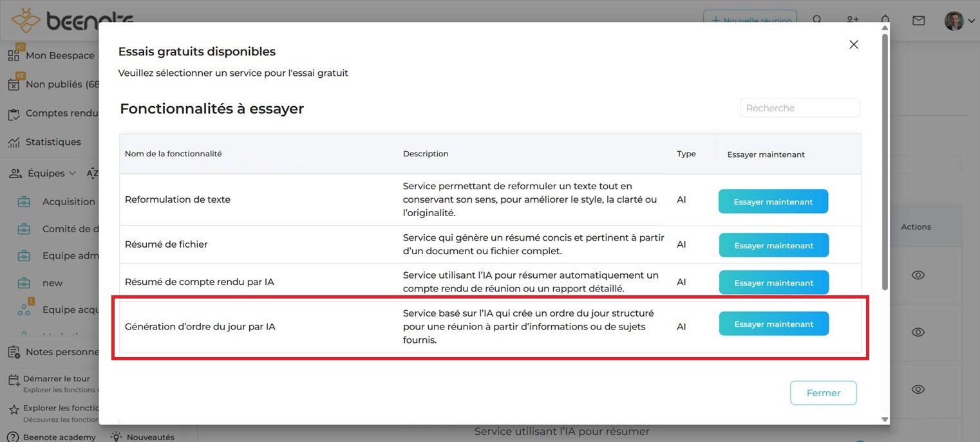Collapse the Équipes section chevron
The width and height of the screenshot is (980, 442).
point(72,174)
